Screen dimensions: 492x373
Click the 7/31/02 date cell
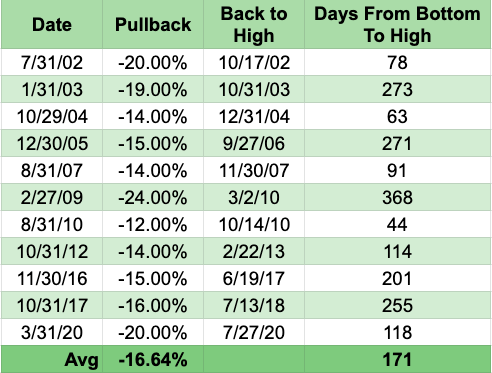(x=52, y=62)
